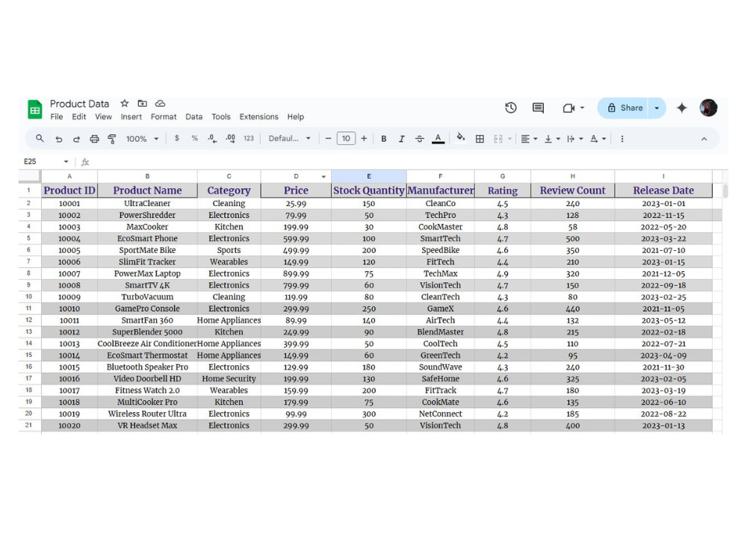Open the Extensions menu
Viewport: 747px width, 560px height.
click(258, 116)
